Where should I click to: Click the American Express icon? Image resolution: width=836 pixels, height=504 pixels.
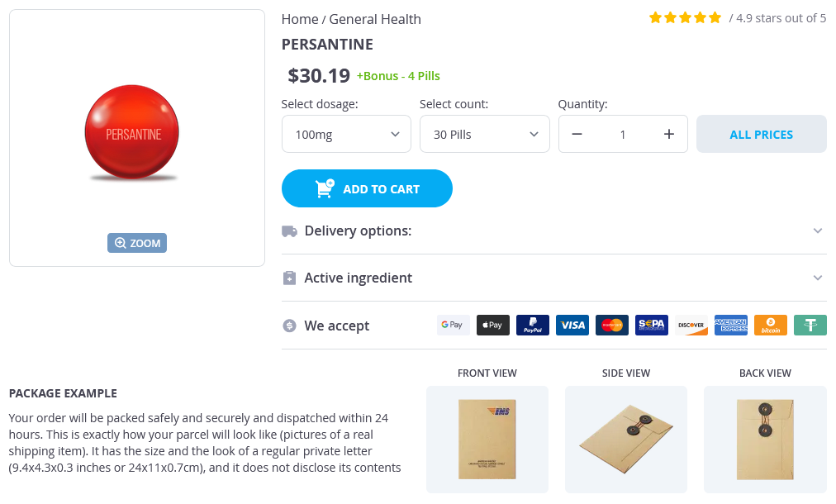tap(731, 325)
